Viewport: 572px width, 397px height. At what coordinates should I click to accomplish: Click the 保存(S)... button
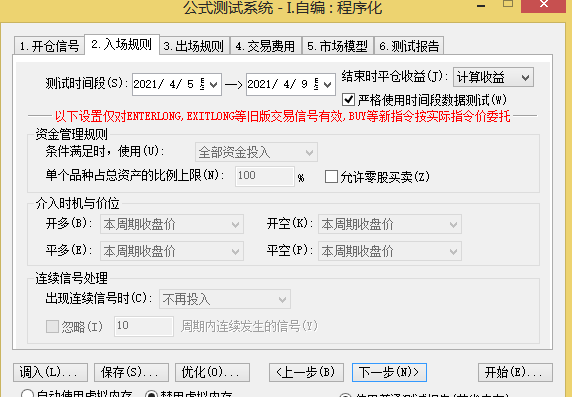131,372
